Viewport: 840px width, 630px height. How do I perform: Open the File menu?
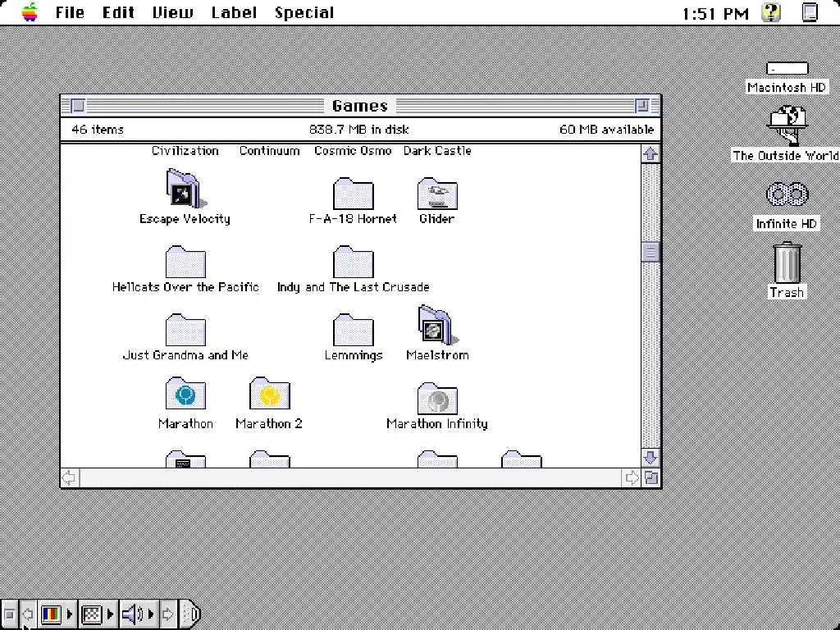point(71,12)
